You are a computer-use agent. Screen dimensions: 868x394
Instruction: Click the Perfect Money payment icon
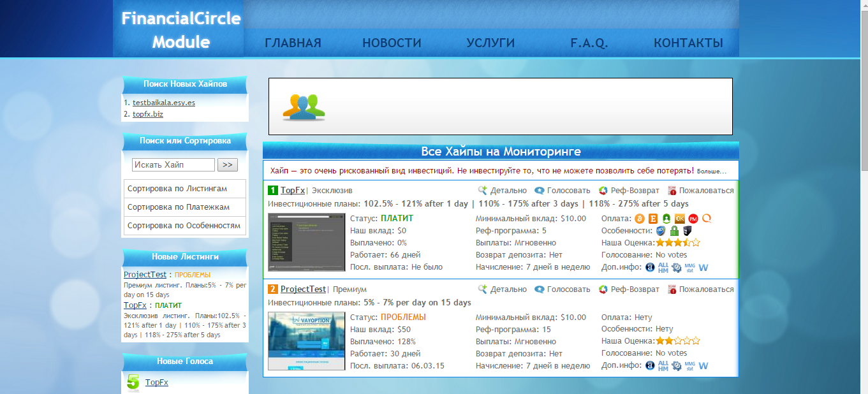pyautogui.click(x=693, y=219)
